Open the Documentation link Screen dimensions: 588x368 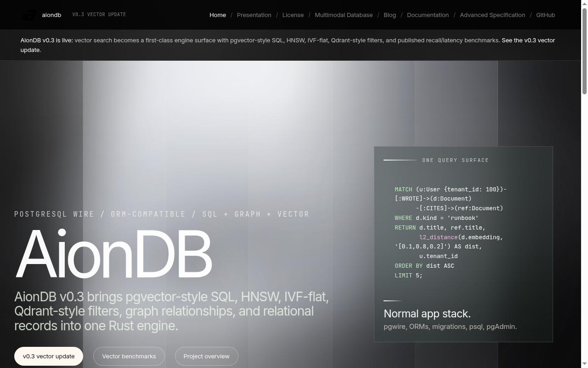(x=428, y=15)
